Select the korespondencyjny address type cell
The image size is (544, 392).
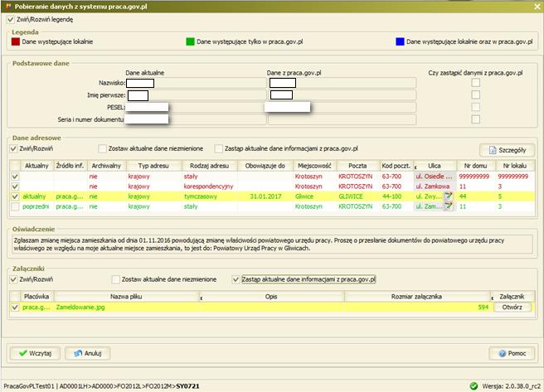coord(209,186)
